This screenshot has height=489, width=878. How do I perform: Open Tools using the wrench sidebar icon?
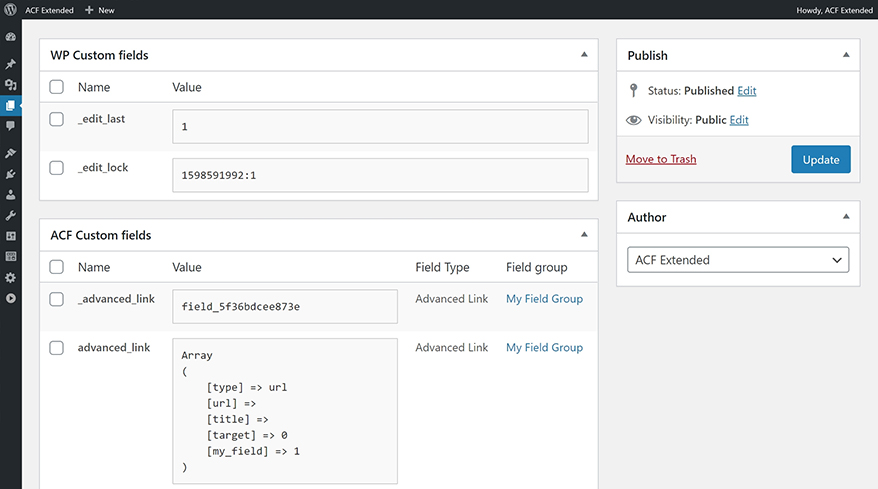pos(11,215)
